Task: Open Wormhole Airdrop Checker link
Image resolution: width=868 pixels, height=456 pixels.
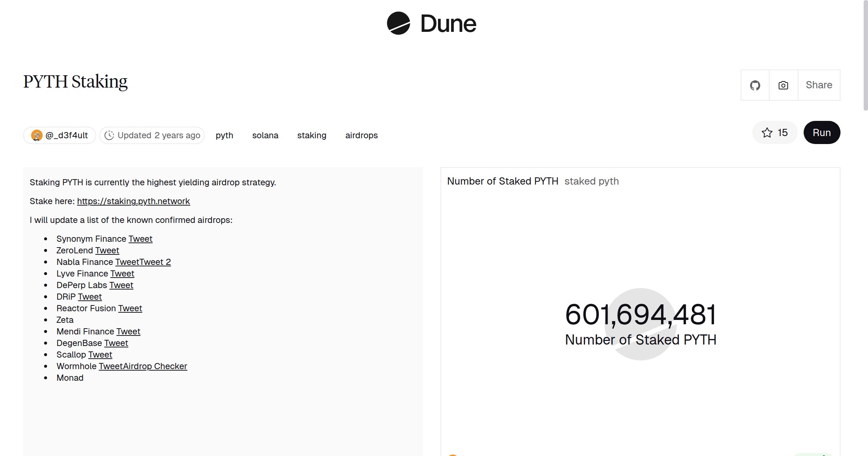Action: 155,366
